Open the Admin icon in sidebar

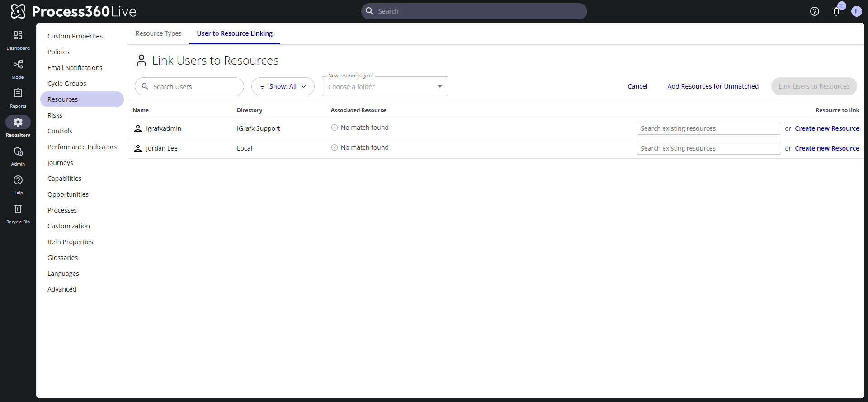click(18, 151)
